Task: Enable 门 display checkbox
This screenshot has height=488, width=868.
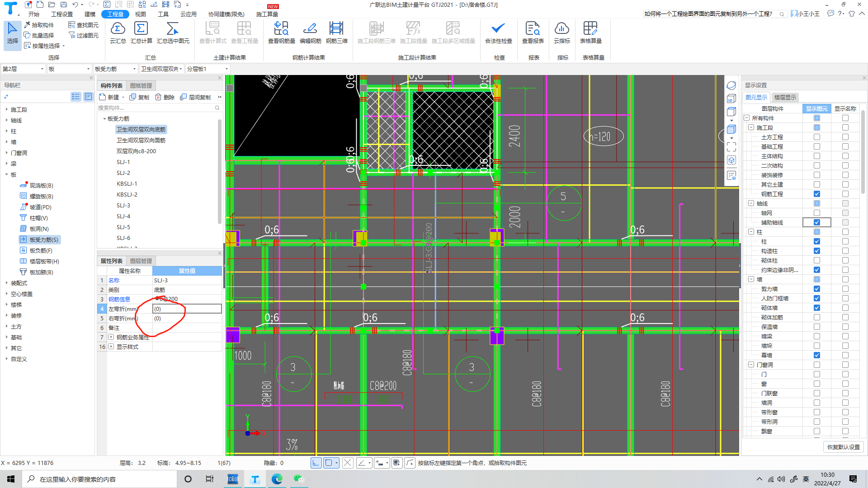Action: pyautogui.click(x=816, y=374)
